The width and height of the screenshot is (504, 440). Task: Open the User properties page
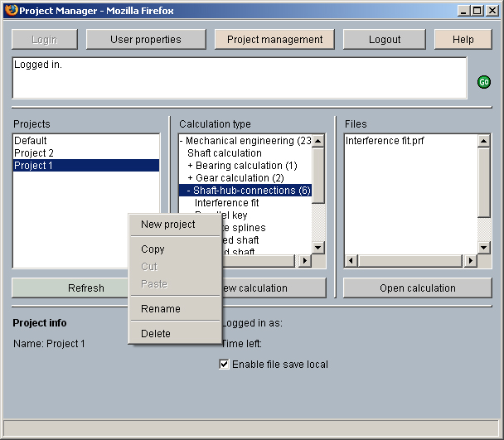coord(146,40)
